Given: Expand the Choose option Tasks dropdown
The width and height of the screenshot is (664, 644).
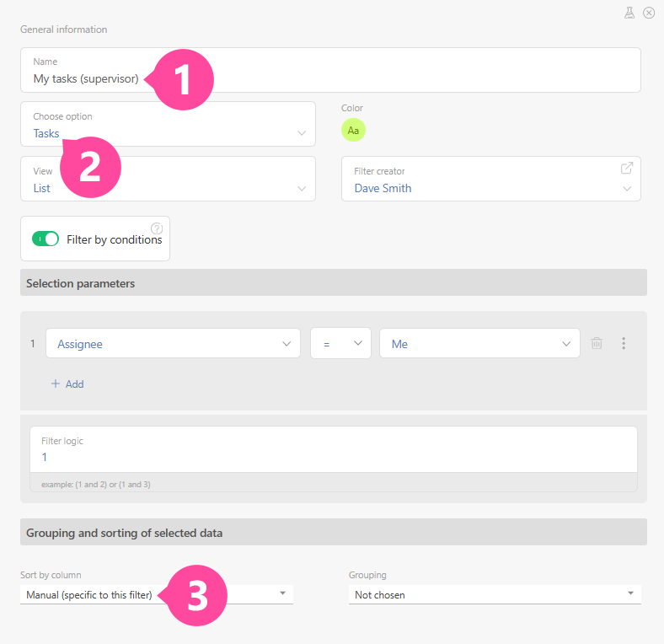Looking at the screenshot, I should point(302,133).
